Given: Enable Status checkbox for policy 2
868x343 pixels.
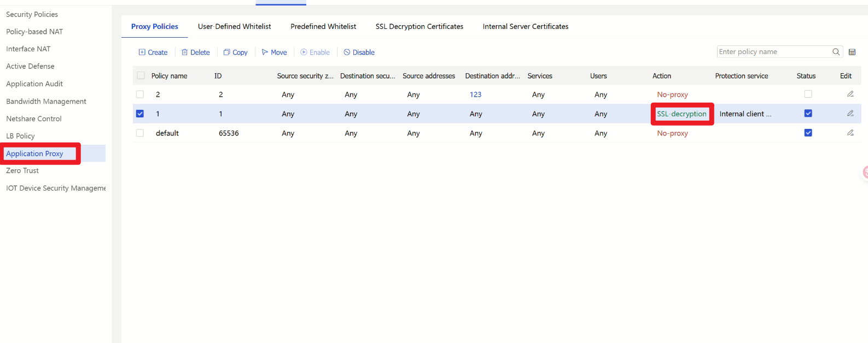Looking at the screenshot, I should pos(808,94).
